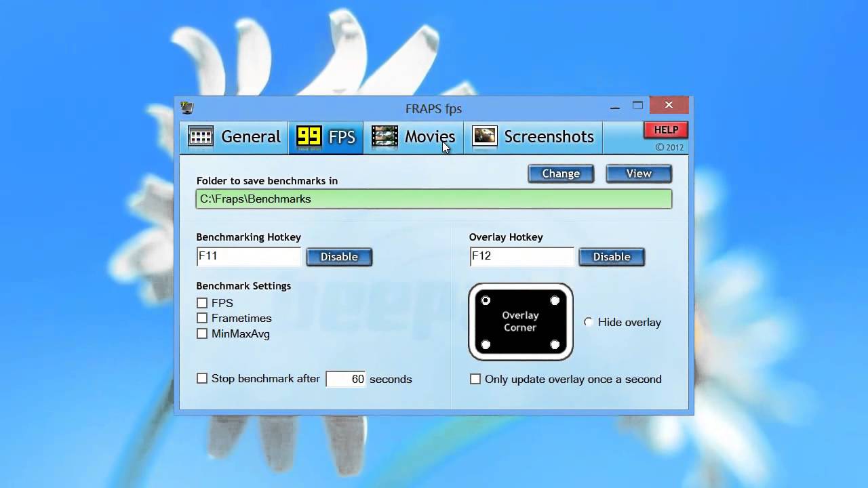Click the General tab grid icon
The image size is (868, 488).
(x=201, y=137)
